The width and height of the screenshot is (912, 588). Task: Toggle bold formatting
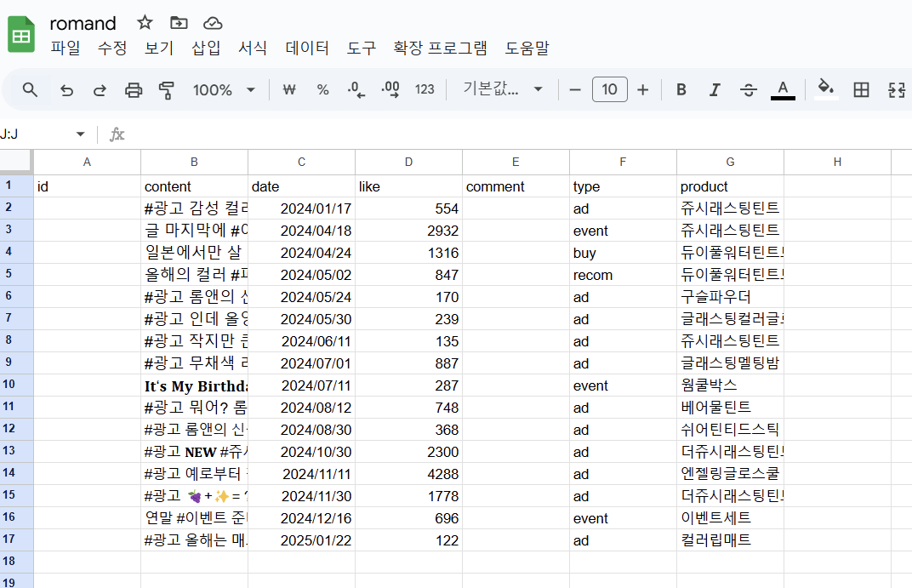(x=681, y=89)
